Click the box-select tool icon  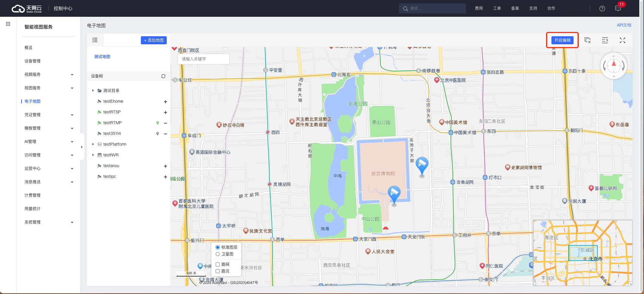tap(588, 40)
